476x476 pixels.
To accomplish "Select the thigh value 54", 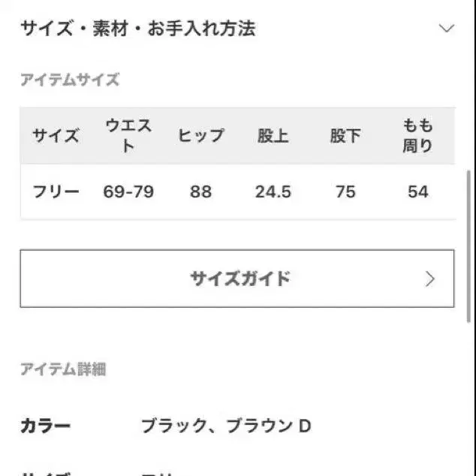I will click(x=417, y=191).
